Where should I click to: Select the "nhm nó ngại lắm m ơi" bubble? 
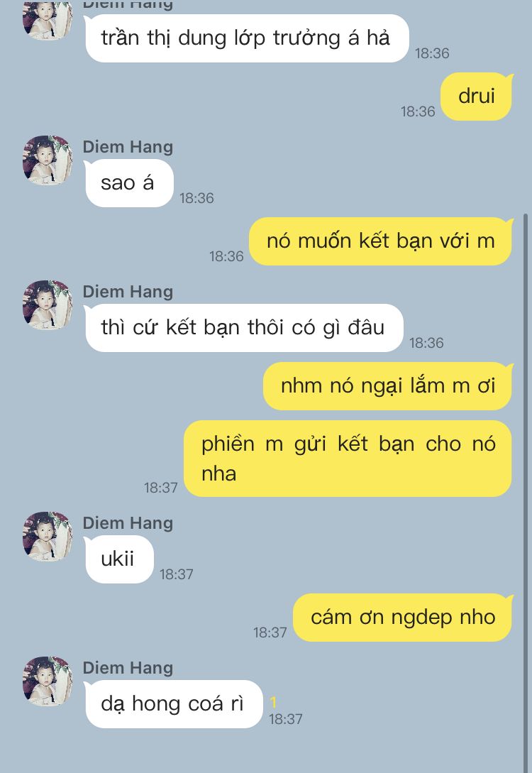388,386
